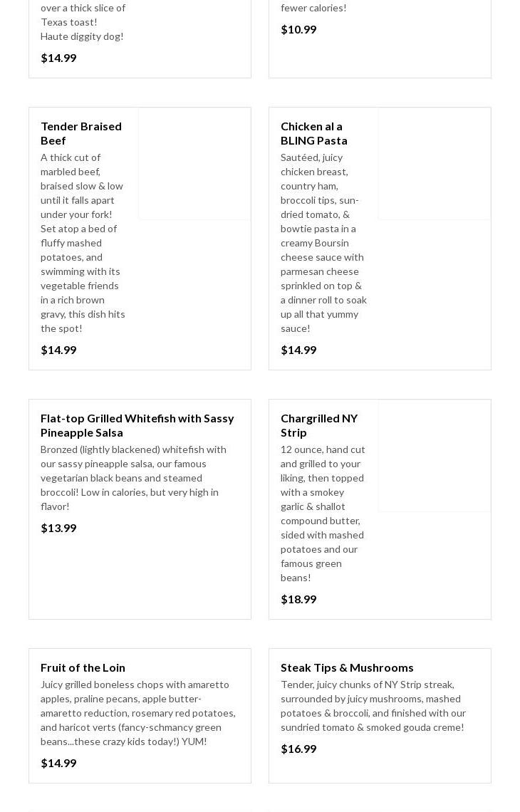This screenshot has height=812, width=520.
Task: Select Flat-top Grilled Whitefish with Sassy Pineapple Salsa
Action: coord(137,425)
